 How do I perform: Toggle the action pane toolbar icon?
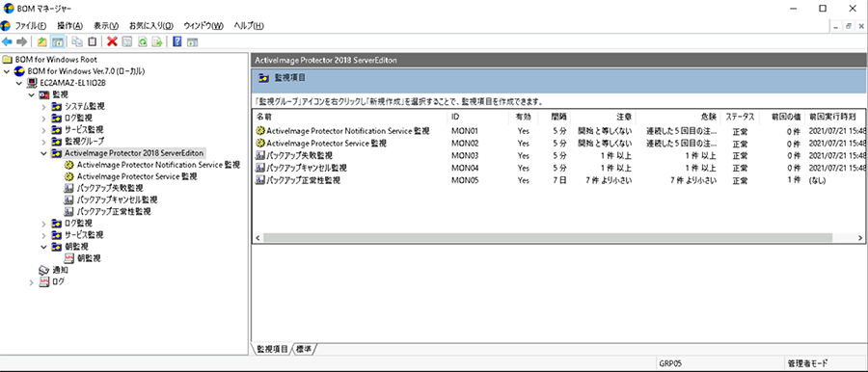193,41
